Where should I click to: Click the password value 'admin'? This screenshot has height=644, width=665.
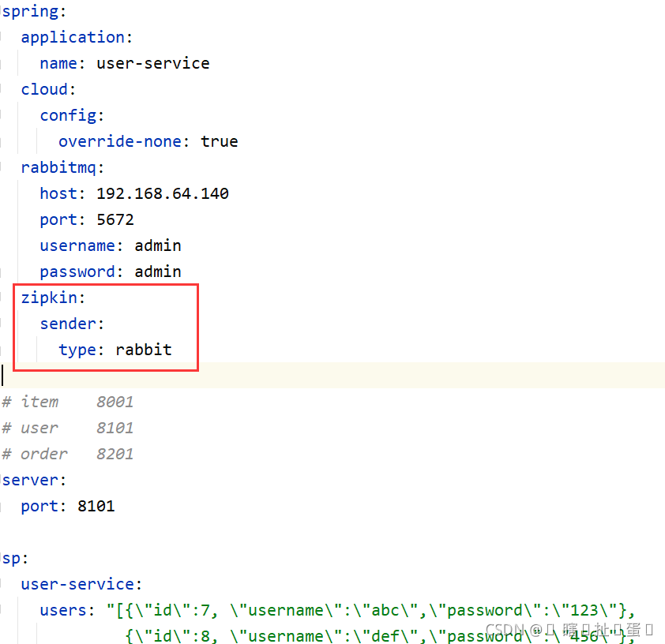[158, 272]
